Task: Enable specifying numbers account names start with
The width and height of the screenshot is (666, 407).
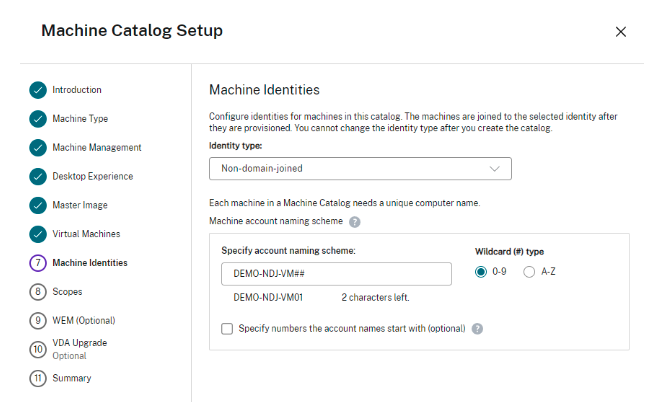Action: (x=227, y=328)
